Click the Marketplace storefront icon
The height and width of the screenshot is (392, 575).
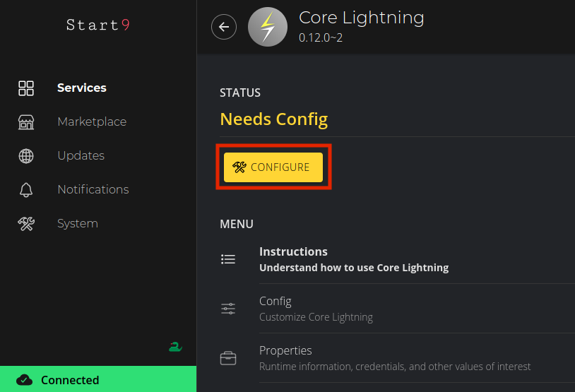click(x=26, y=122)
